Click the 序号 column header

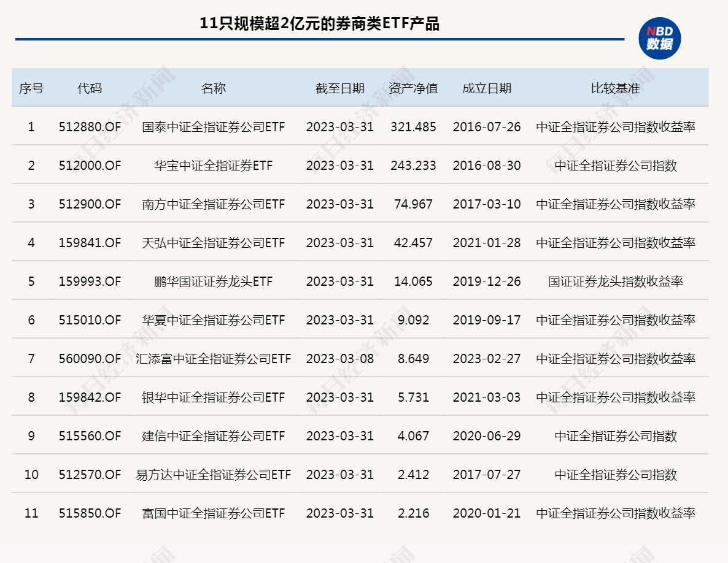(x=31, y=88)
